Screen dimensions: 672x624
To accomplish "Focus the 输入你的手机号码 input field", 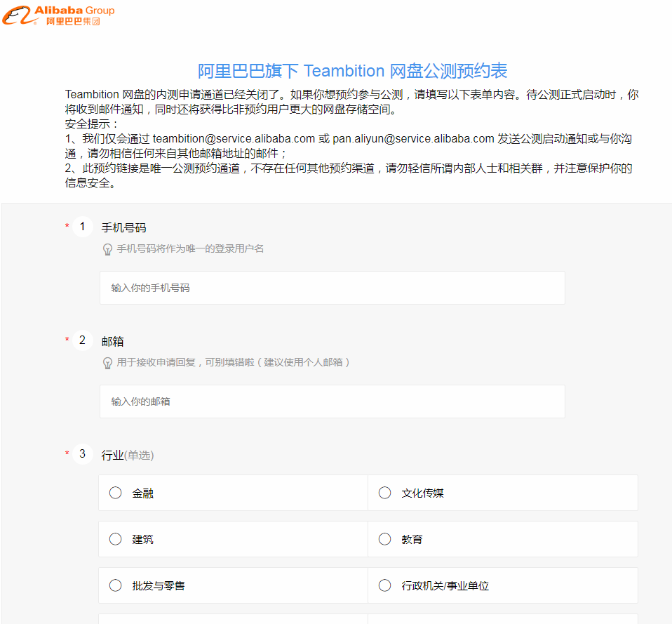I will coord(332,288).
